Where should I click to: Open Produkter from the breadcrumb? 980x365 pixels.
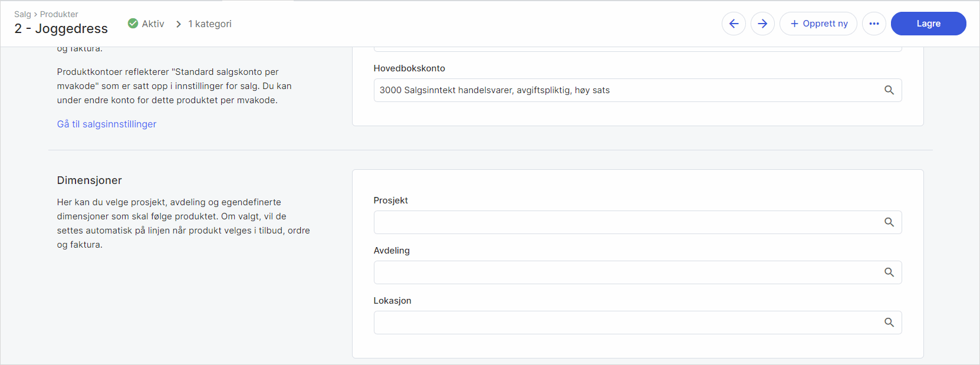[x=59, y=14]
